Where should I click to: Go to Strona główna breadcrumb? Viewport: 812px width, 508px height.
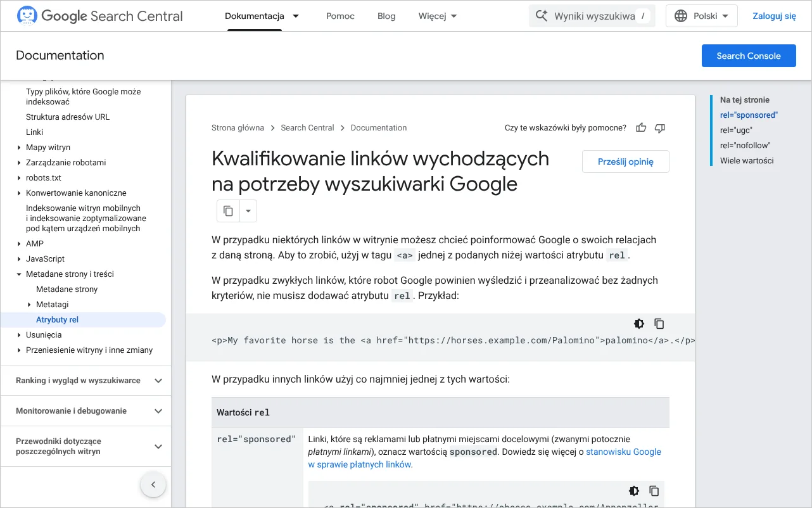238,128
